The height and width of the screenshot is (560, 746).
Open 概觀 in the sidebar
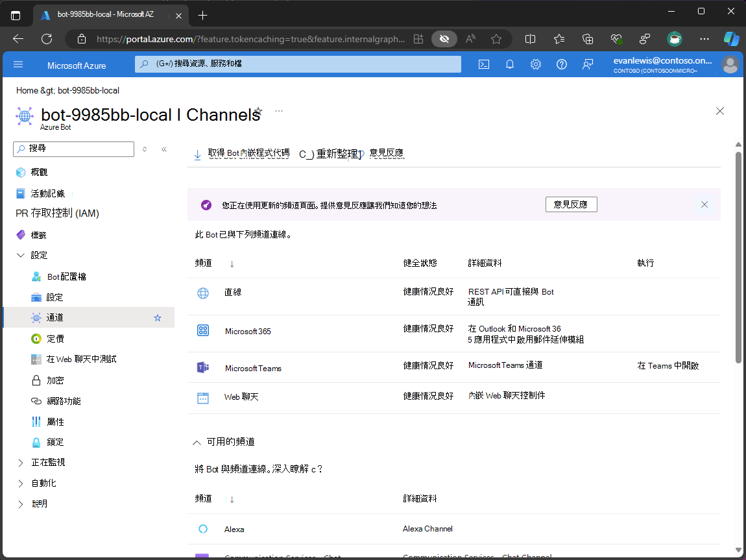pos(39,172)
